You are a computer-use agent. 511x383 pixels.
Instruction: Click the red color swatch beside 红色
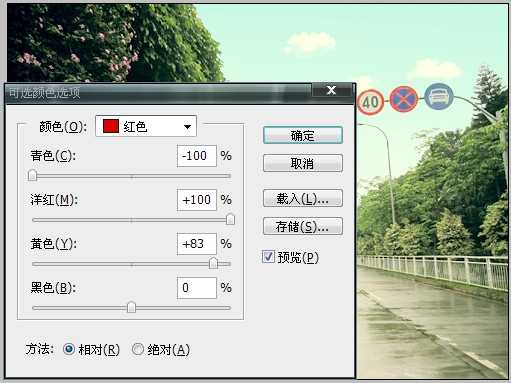(x=111, y=126)
